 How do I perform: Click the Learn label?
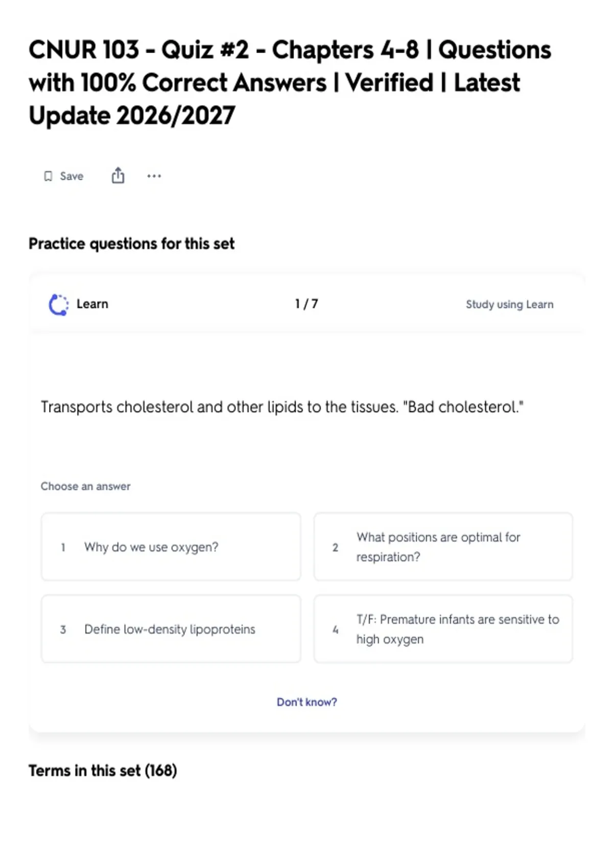coord(92,304)
